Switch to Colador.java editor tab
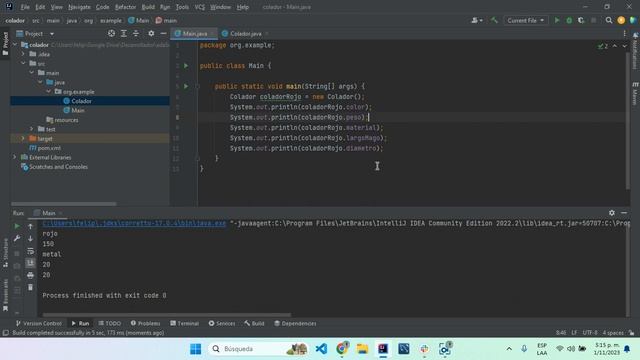Image resolution: width=640 pixels, height=360 pixels. (x=246, y=33)
